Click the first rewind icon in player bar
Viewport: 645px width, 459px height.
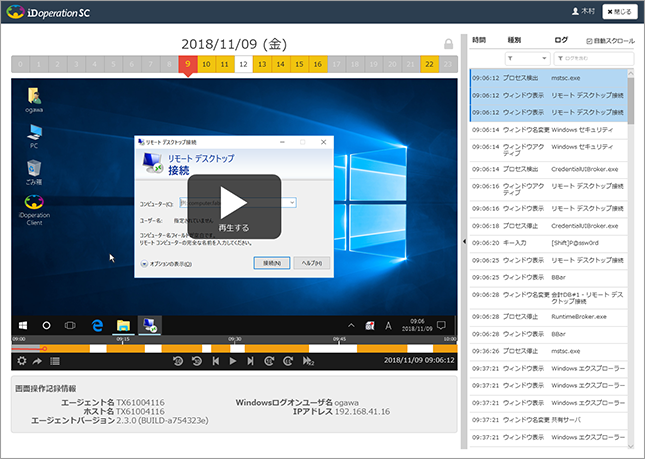pyautogui.click(x=178, y=361)
